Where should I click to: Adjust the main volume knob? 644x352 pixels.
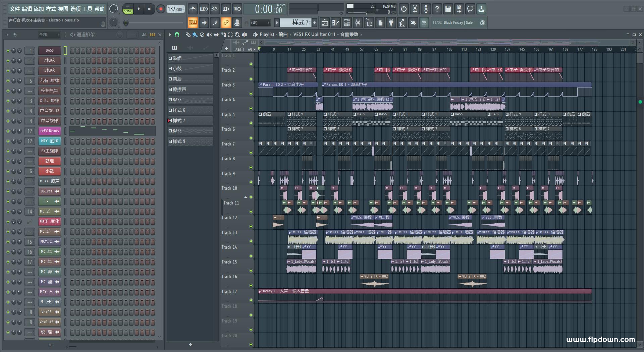pyautogui.click(x=114, y=9)
